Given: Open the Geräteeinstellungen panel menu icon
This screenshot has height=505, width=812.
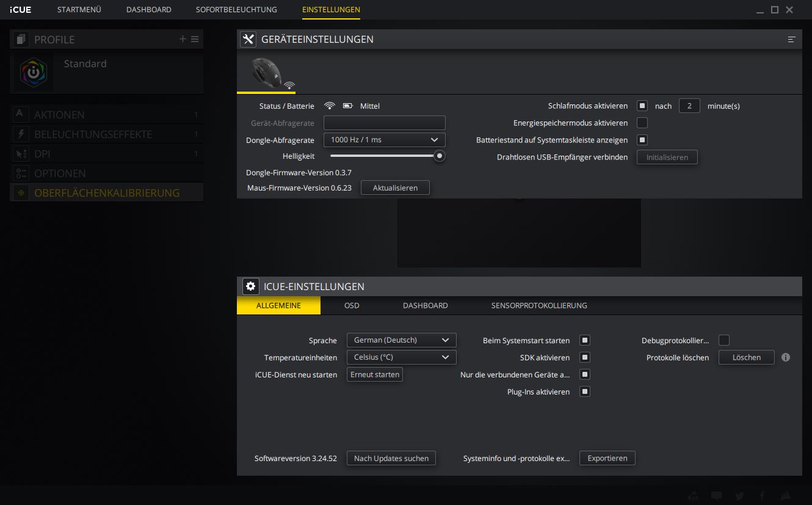Looking at the screenshot, I should point(791,39).
